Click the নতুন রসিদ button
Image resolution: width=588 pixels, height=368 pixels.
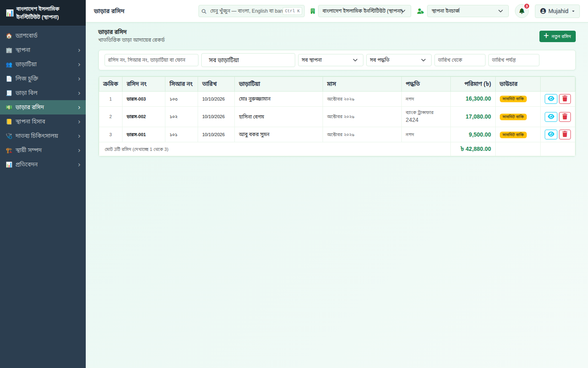[x=557, y=36]
